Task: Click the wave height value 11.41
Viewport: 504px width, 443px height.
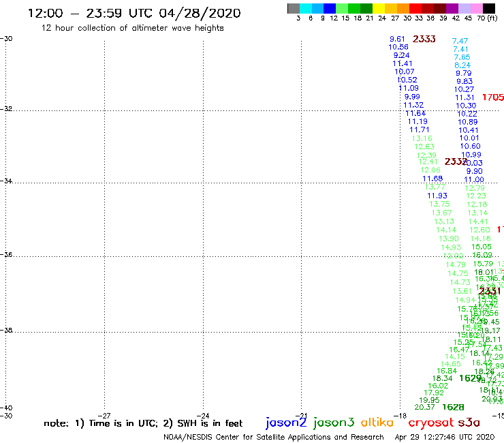Action: (403, 63)
